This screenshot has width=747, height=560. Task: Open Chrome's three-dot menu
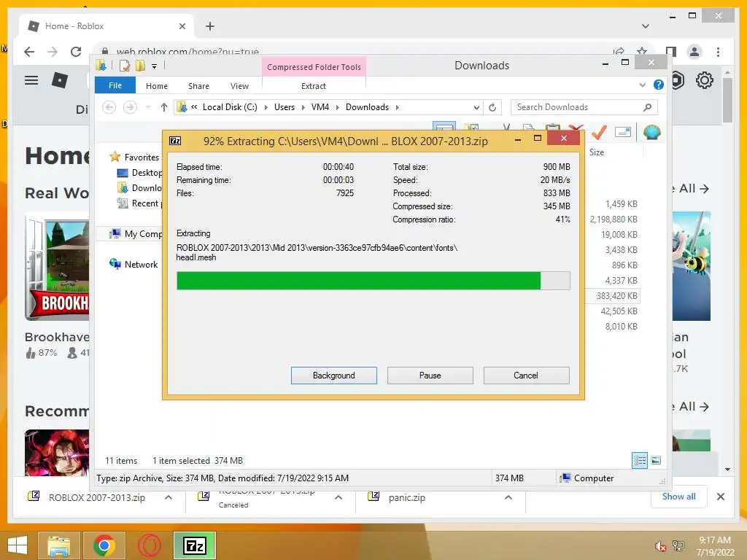click(x=718, y=52)
